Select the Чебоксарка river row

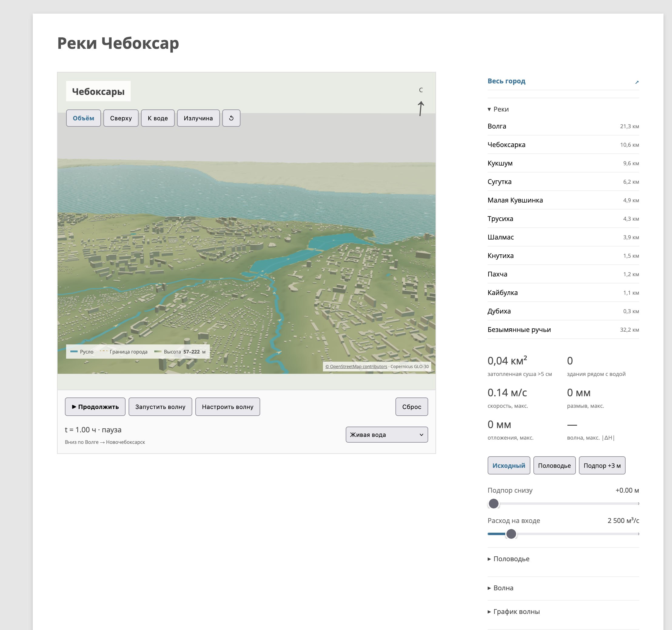point(563,145)
